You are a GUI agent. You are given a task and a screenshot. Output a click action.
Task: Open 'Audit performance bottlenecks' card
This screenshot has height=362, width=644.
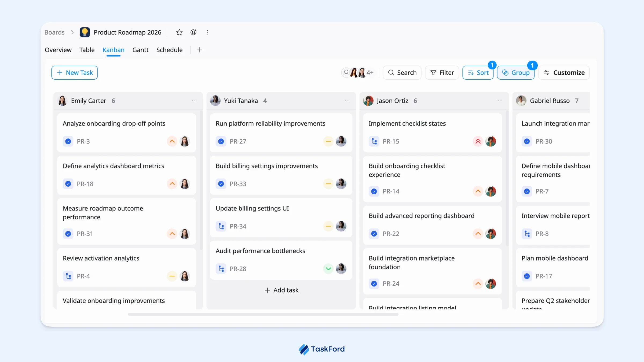coord(281,260)
